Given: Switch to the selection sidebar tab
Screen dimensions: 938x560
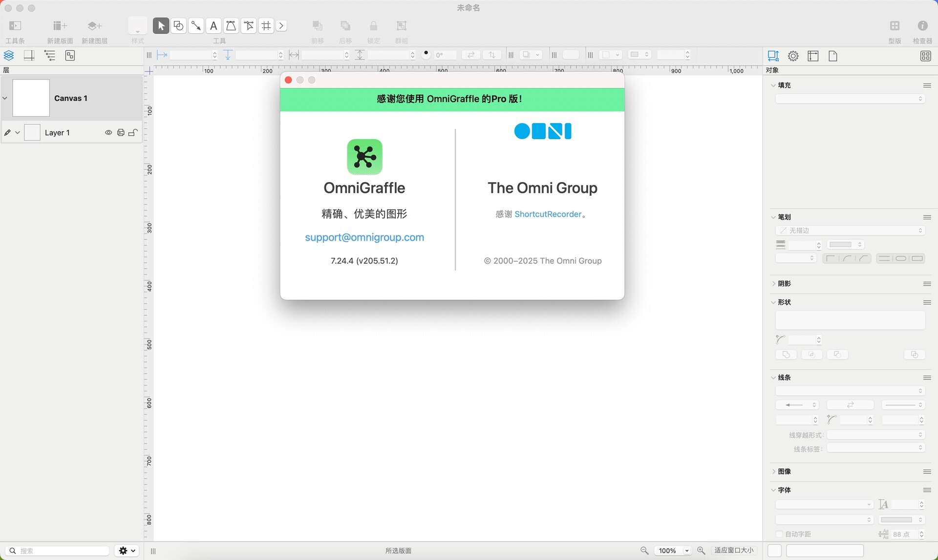Looking at the screenshot, I should pyautogui.click(x=70, y=56).
